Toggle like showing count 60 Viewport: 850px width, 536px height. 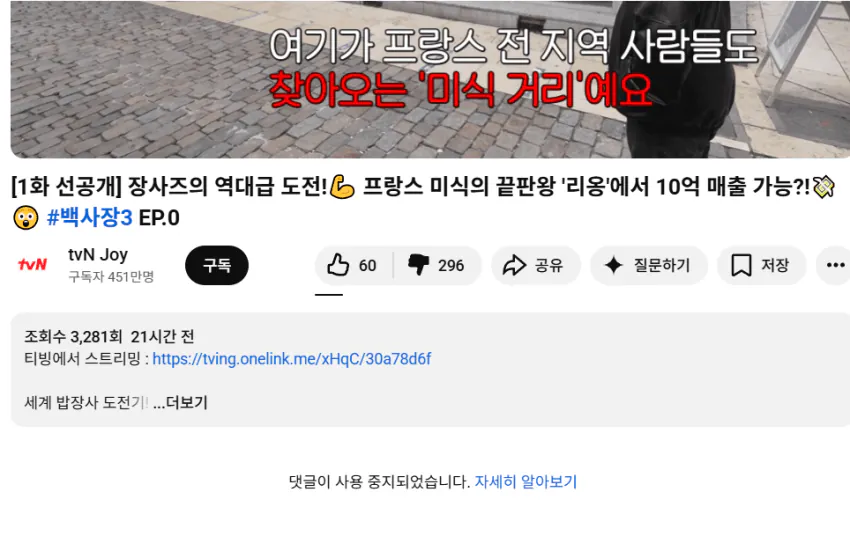point(353,265)
